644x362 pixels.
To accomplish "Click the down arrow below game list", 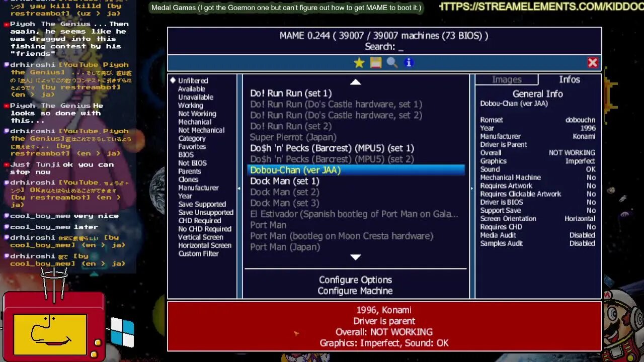I will pyautogui.click(x=356, y=257).
